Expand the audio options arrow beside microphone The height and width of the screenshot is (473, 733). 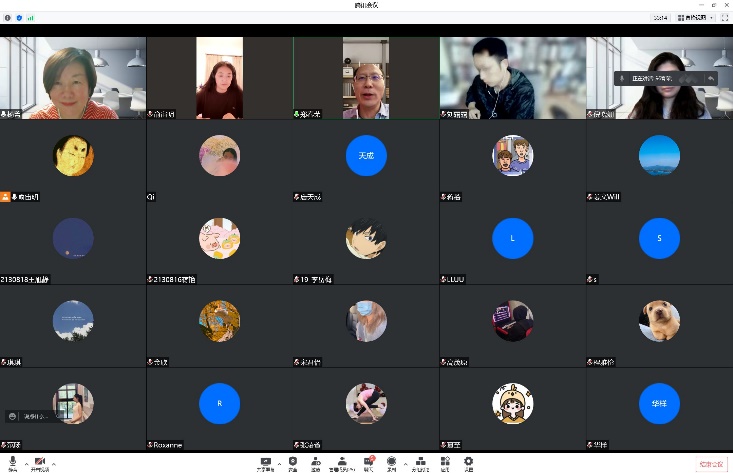pos(26,464)
